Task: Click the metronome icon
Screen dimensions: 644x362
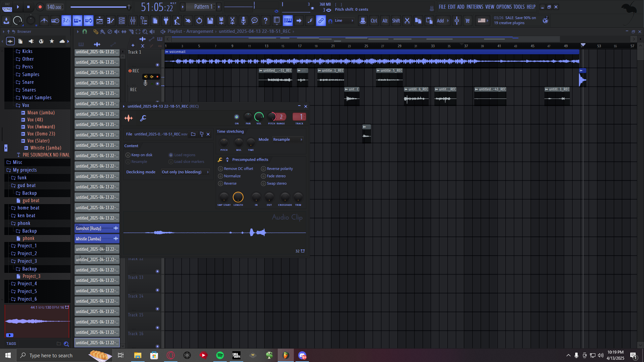Action: [x=44, y=21]
